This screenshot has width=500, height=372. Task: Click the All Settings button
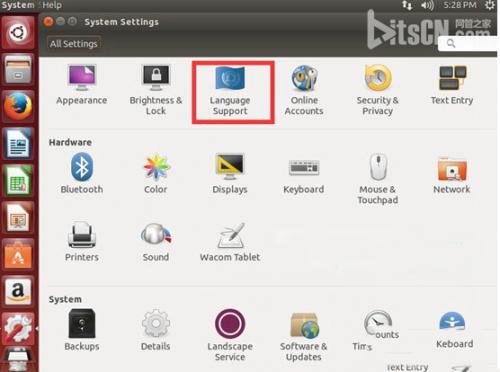(x=74, y=44)
